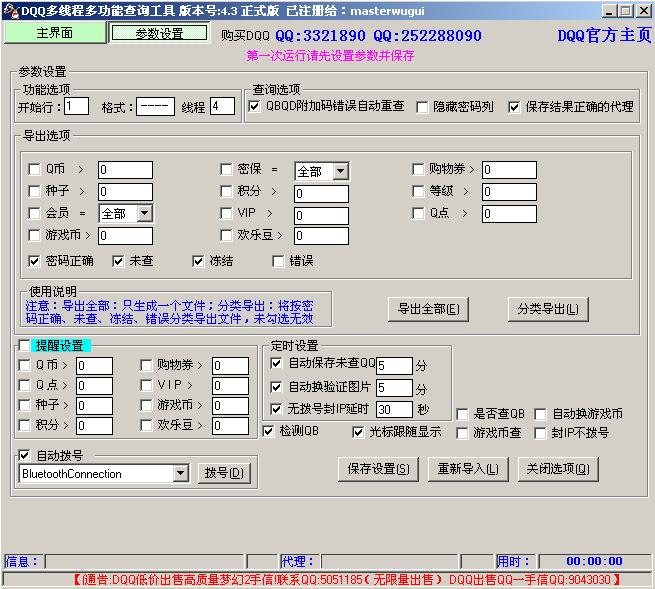This screenshot has height=589, width=655.
Task: Check the Q点 export option checkbox
Action: point(418,213)
